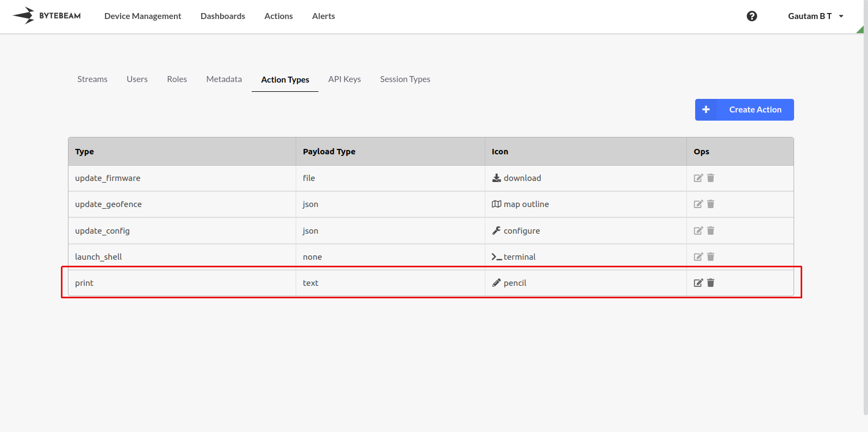868x432 pixels.
Task: Edit the update_firmware action type
Action: tap(698, 178)
